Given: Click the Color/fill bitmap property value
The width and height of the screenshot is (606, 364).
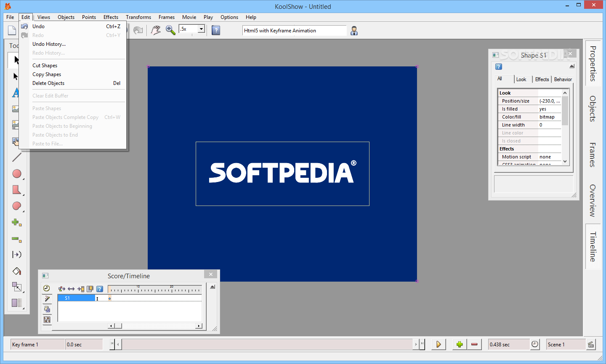Looking at the screenshot, I should [550, 117].
